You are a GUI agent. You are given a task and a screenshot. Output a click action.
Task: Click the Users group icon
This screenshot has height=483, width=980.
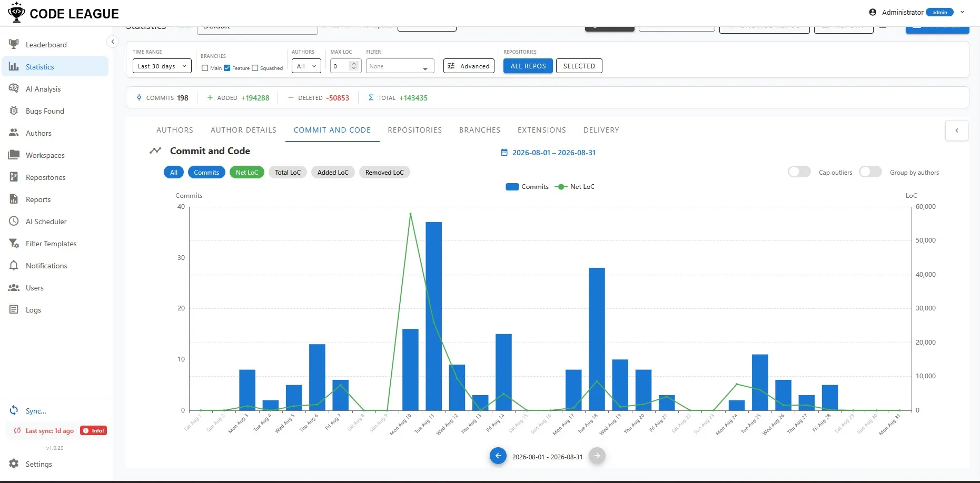coord(14,287)
